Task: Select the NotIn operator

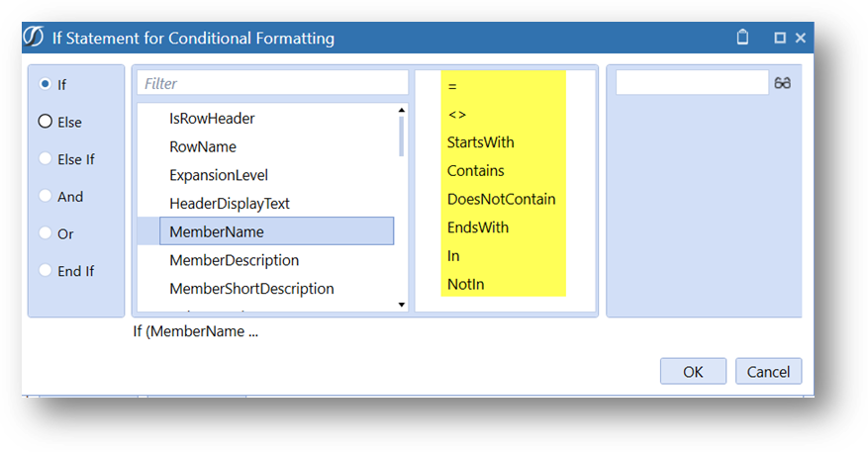Action: coord(465,285)
